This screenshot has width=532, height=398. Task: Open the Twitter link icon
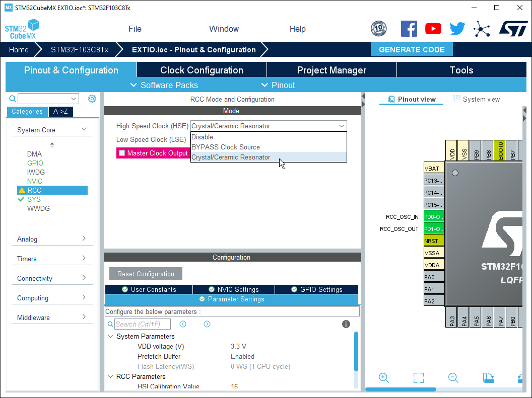point(457,29)
